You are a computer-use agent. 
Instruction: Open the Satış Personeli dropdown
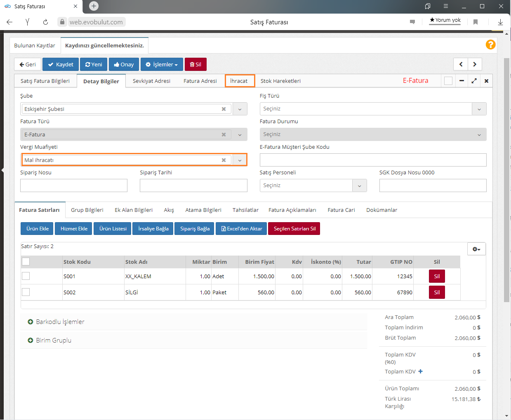coord(359,186)
